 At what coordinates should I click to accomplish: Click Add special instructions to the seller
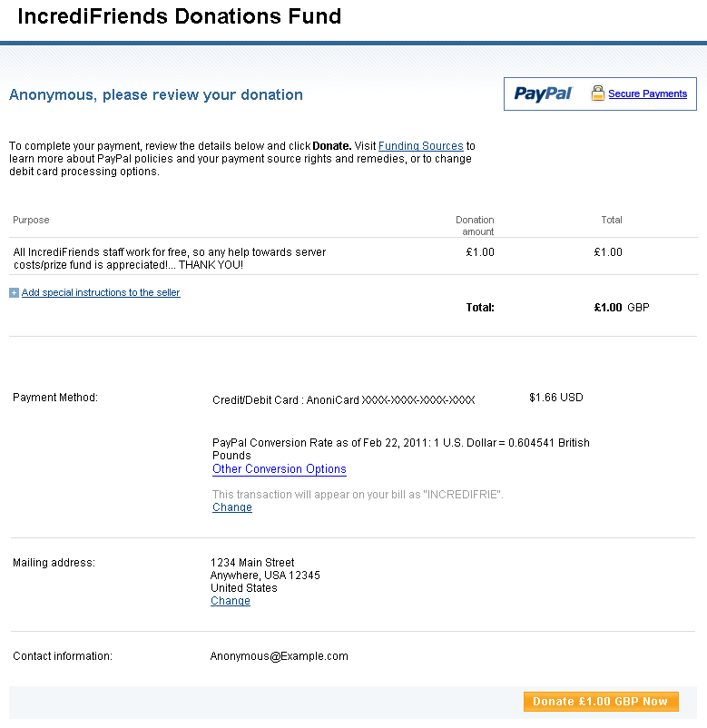pos(101,293)
